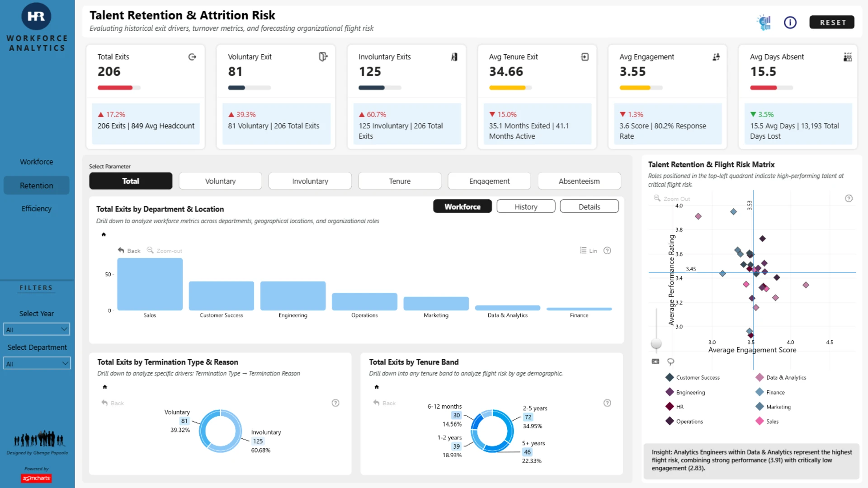Image resolution: width=868 pixels, height=488 pixels.
Task: Go home in Department & Location chart
Action: [104, 235]
